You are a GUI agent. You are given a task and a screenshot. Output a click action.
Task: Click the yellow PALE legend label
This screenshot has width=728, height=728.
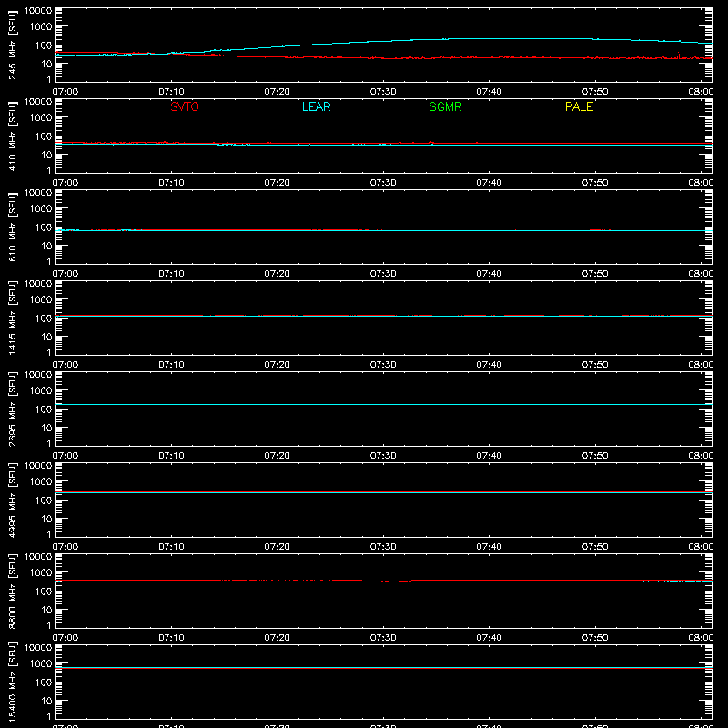pyautogui.click(x=579, y=106)
